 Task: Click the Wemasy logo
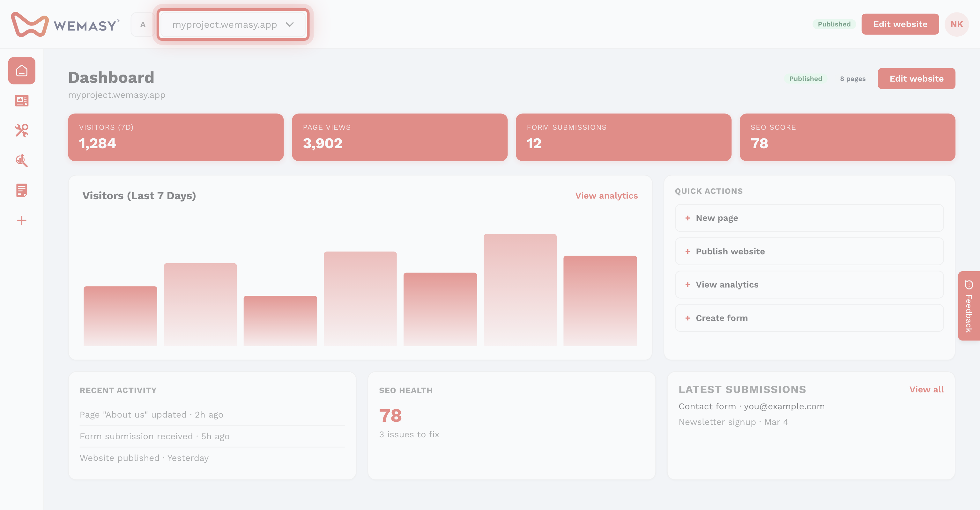pyautogui.click(x=65, y=25)
